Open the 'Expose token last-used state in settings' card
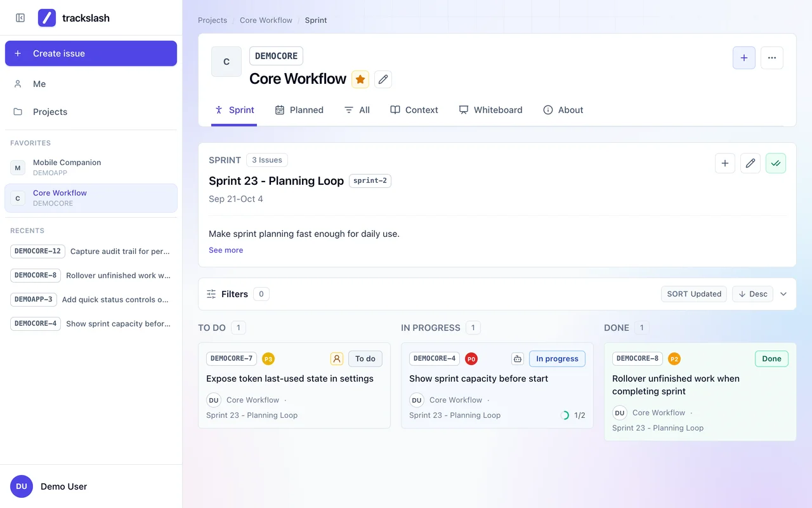The height and width of the screenshot is (508, 812). tap(294, 386)
